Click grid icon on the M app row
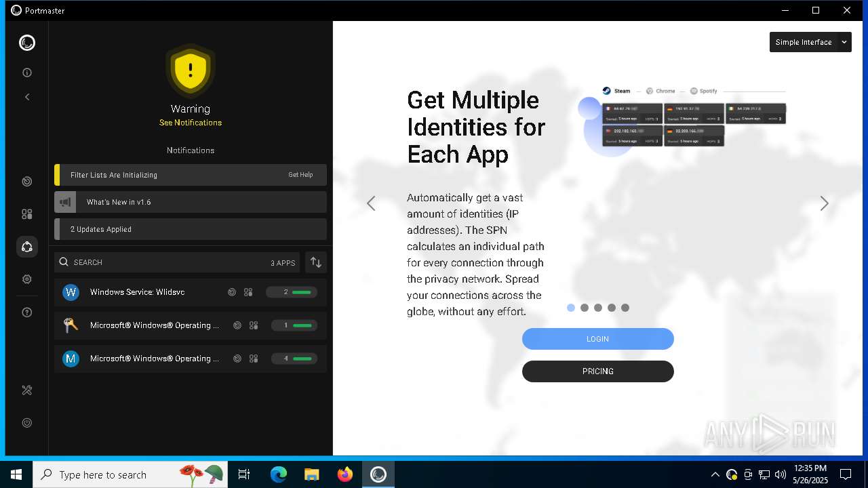Screen dimensions: 868x488 click(x=254, y=359)
